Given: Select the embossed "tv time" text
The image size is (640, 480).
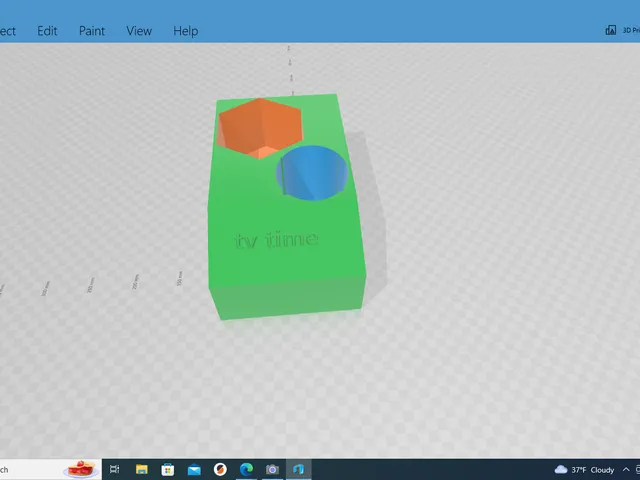Looking at the screenshot, I should tap(276, 240).
